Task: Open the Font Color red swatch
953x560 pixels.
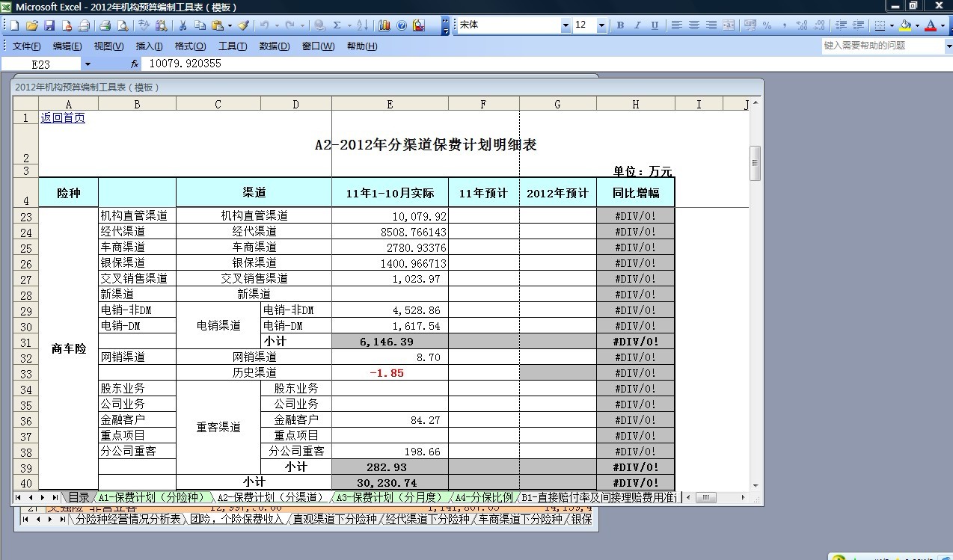Action: (x=931, y=25)
